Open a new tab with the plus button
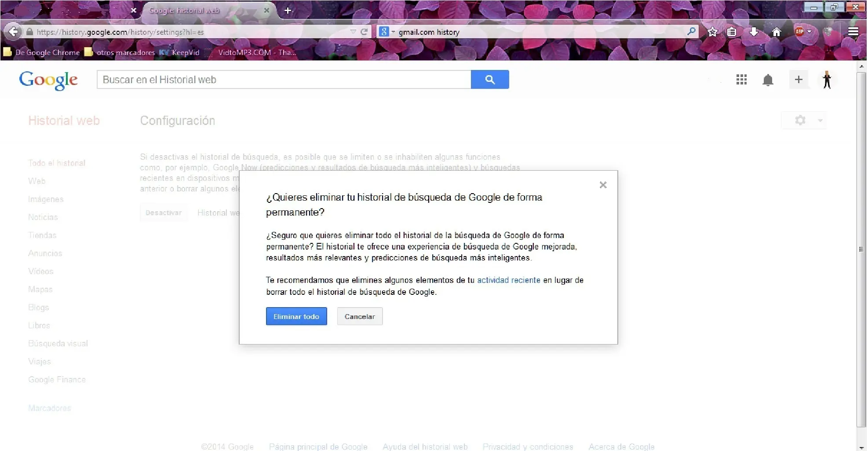This screenshot has width=868, height=451. [x=288, y=10]
